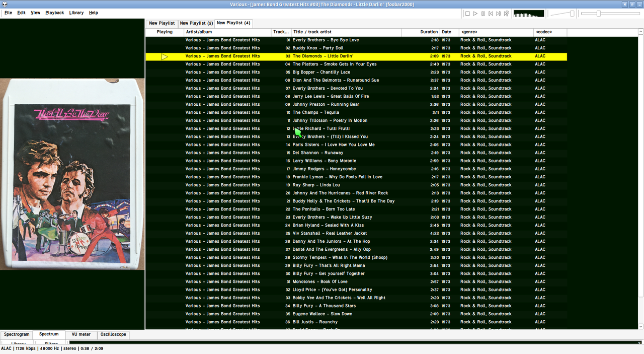This screenshot has height=354, width=644.
Task: Open the Playback menu
Action: tap(55, 13)
